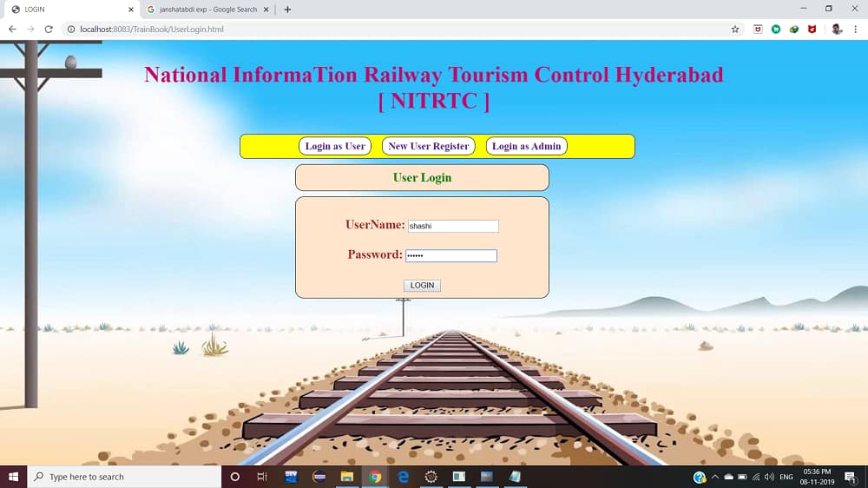Bookmark this page with the star icon
The image size is (868, 488).
click(735, 29)
